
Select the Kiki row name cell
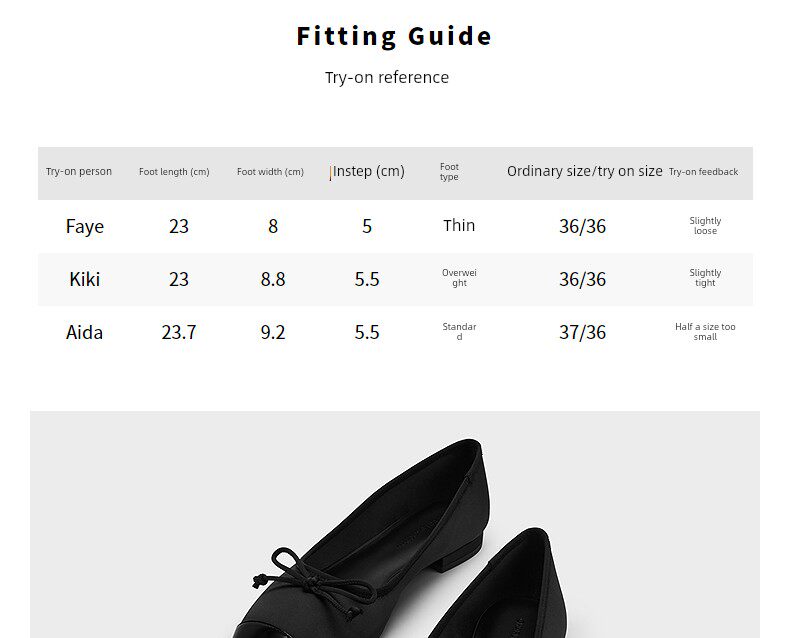85,279
